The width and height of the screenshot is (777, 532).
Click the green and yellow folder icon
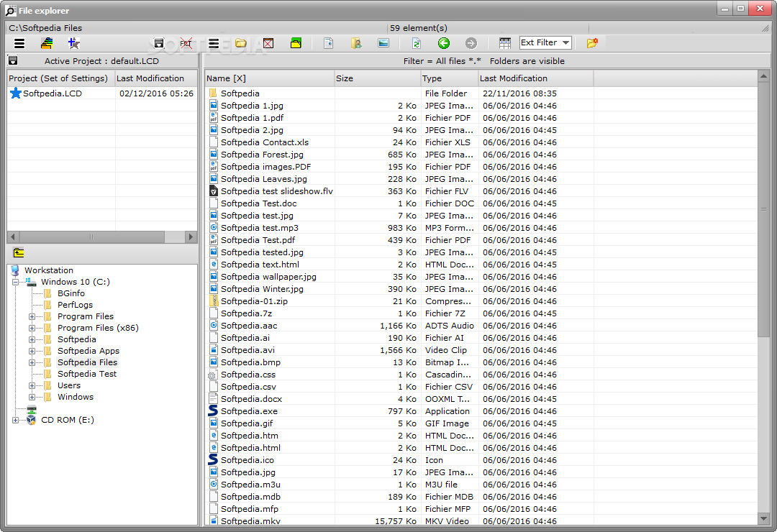[296, 44]
